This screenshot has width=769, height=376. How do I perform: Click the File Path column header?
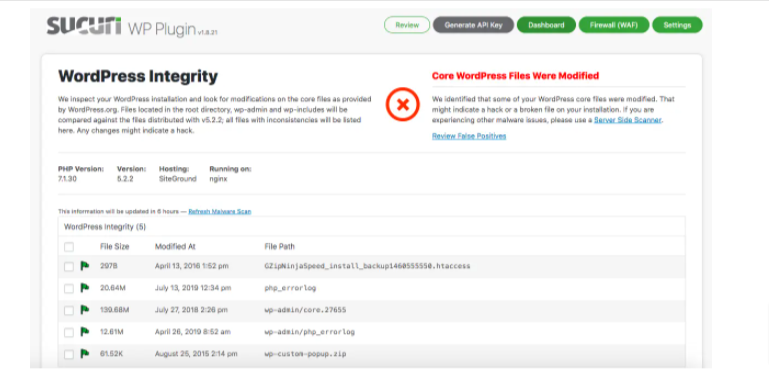coord(280,247)
